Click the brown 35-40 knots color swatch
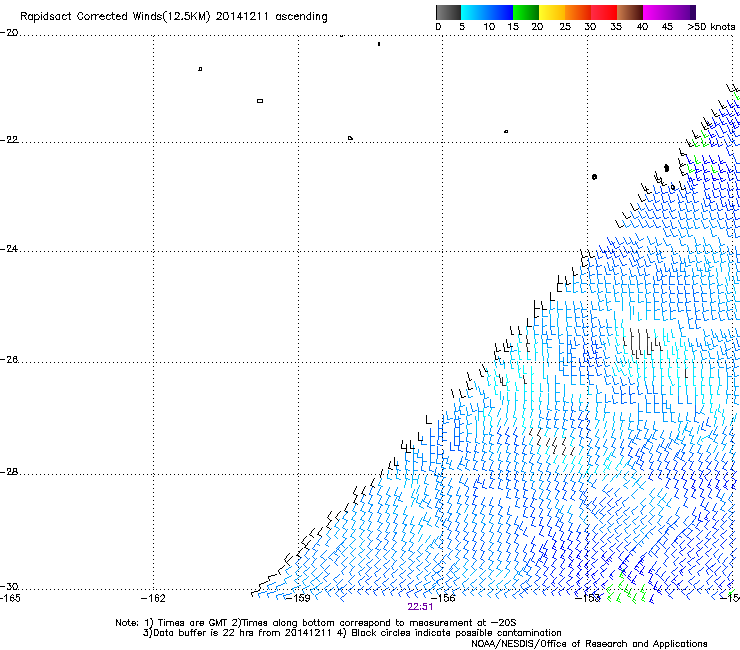Image resolution: width=740 pixels, height=650 pixels. coord(630,12)
